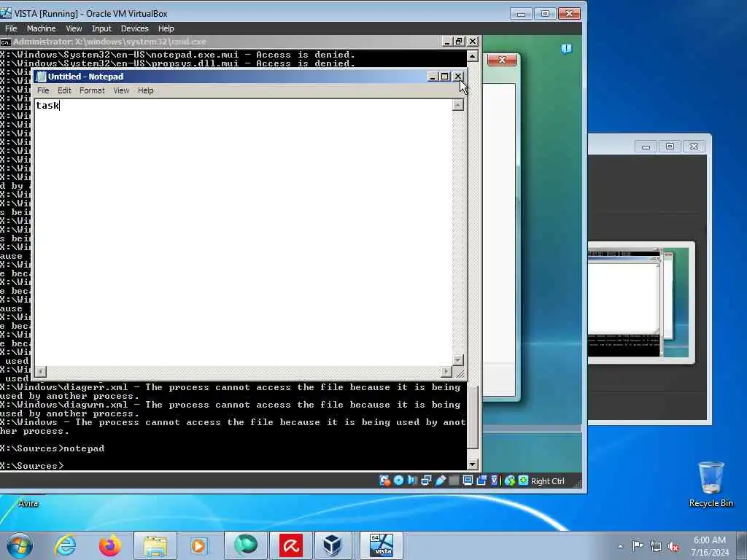Click the cmd window scrollbar up arrow
Viewport: 747px width, 560px height.
473,56
